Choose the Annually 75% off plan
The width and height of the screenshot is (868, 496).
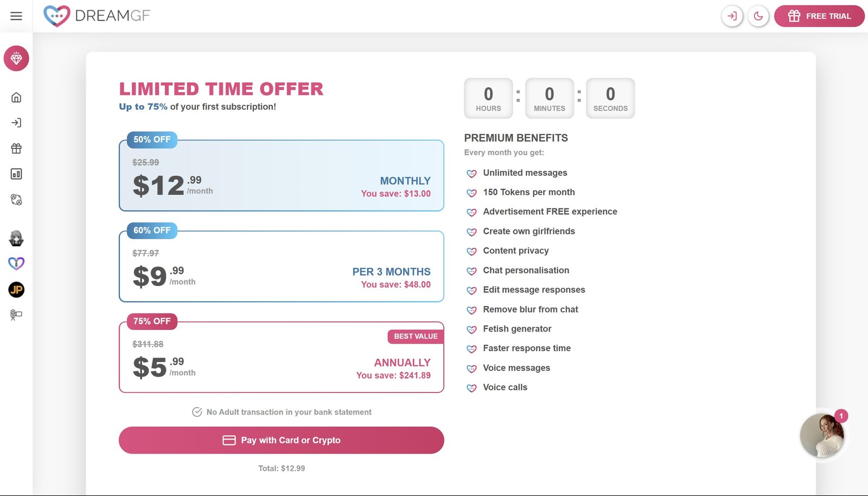281,357
